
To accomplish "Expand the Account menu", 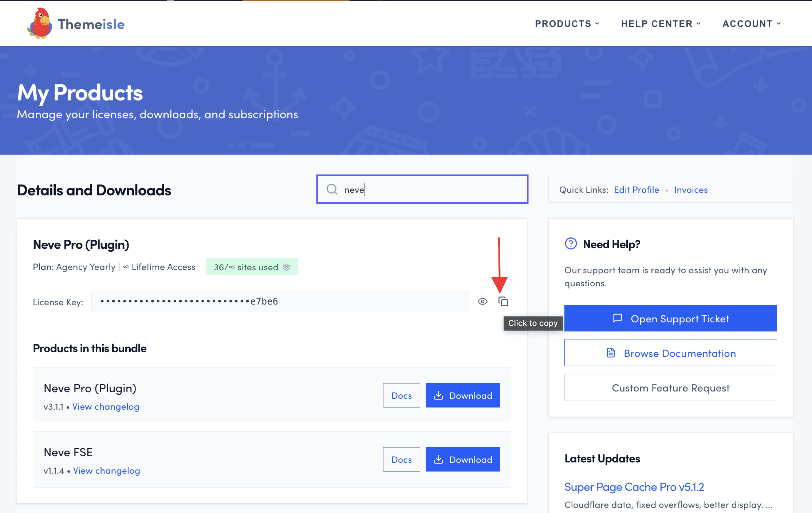I will point(751,24).
